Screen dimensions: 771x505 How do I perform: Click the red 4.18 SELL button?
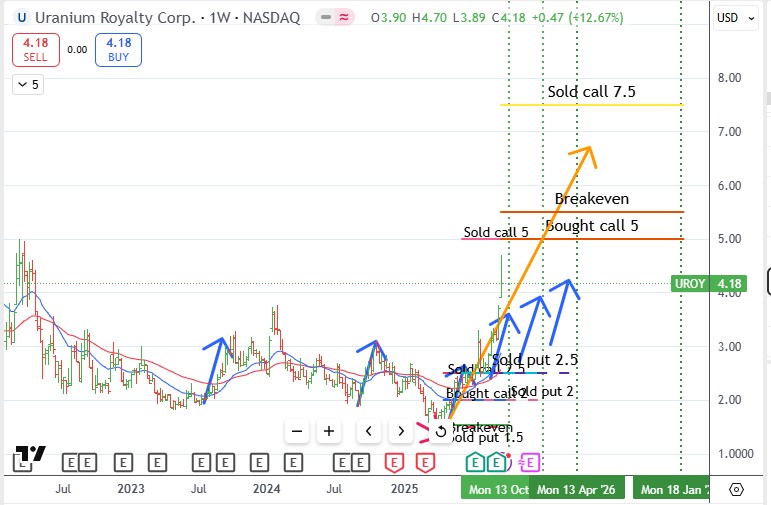click(x=36, y=50)
